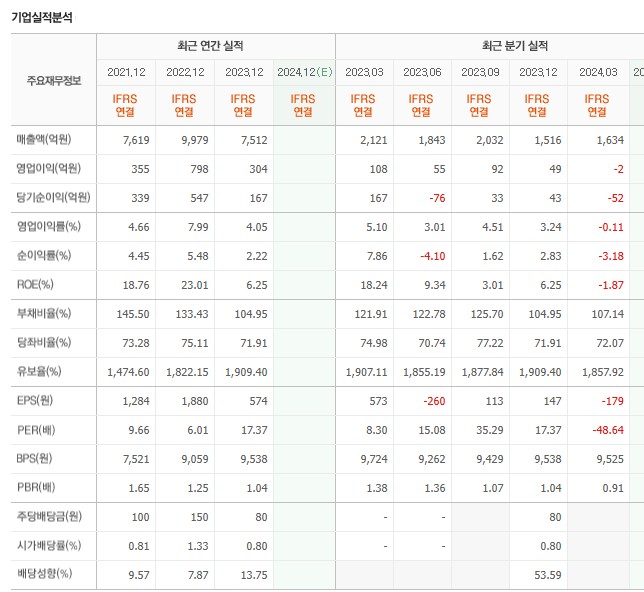Click the 2023.06 quarterly column header

coord(422,72)
